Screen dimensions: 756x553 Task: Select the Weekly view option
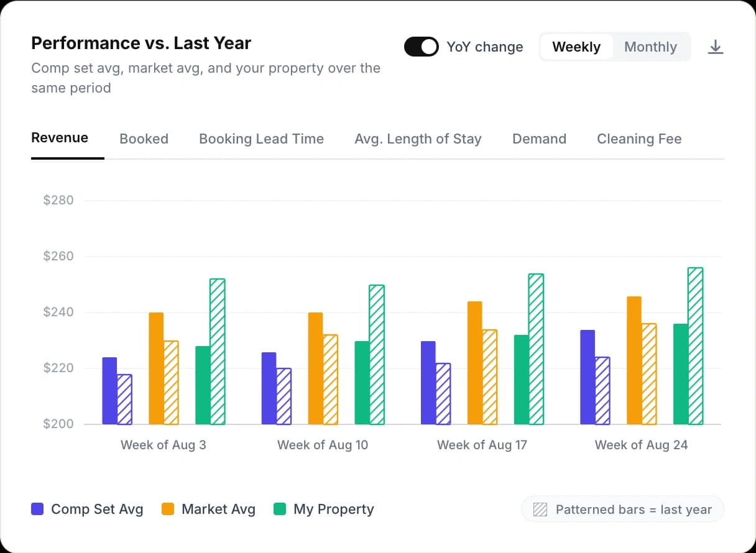click(x=576, y=47)
